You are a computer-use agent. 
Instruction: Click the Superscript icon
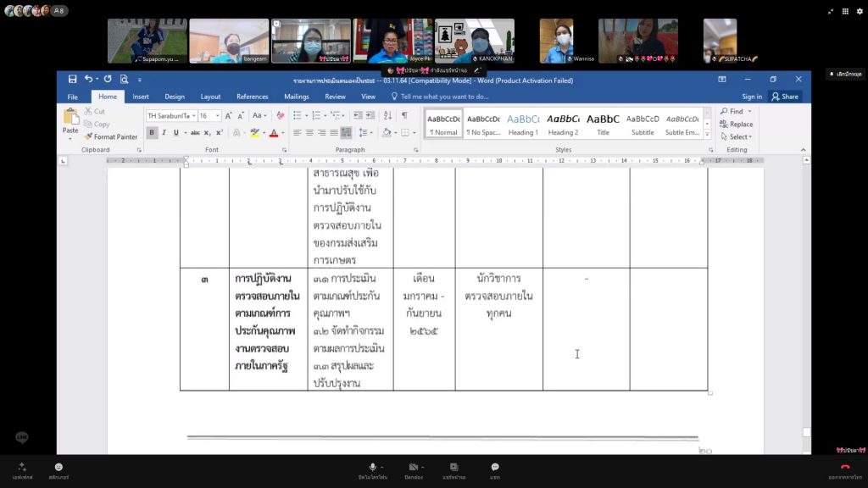pyautogui.click(x=219, y=133)
